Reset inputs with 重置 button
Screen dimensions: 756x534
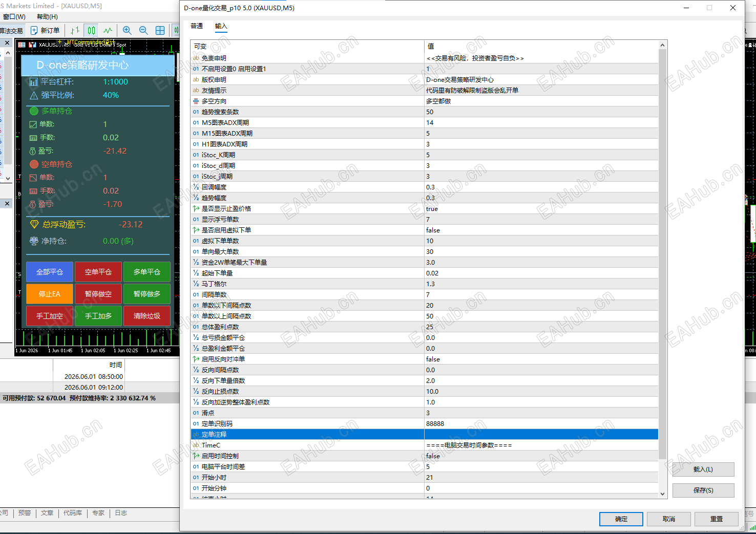click(717, 519)
